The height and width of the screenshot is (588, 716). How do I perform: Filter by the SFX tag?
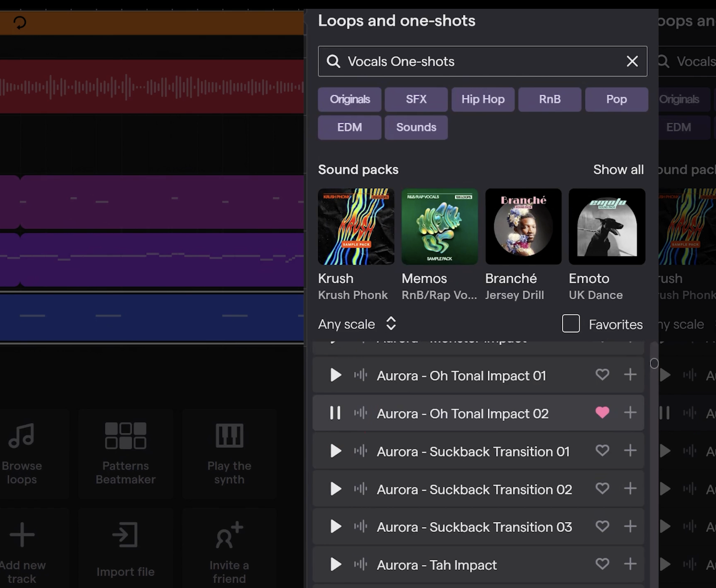click(416, 100)
